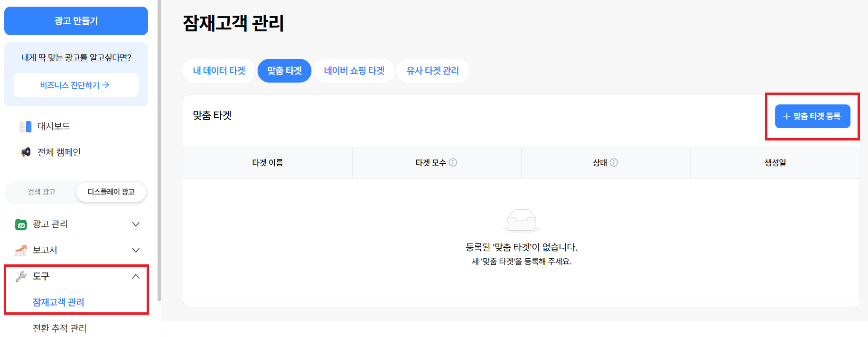Click the 상태 info icon
Image resolution: width=868 pixels, height=337 pixels.
(x=614, y=163)
